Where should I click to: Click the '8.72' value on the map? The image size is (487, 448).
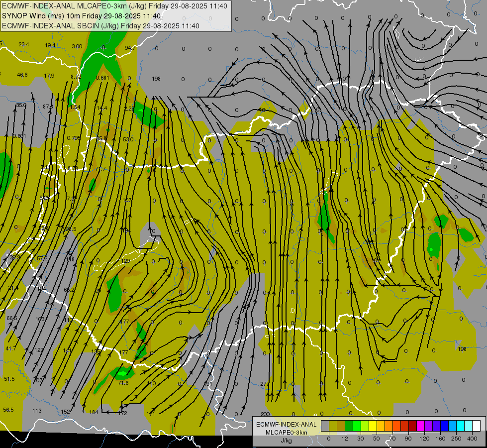pyautogui.click(x=76, y=77)
